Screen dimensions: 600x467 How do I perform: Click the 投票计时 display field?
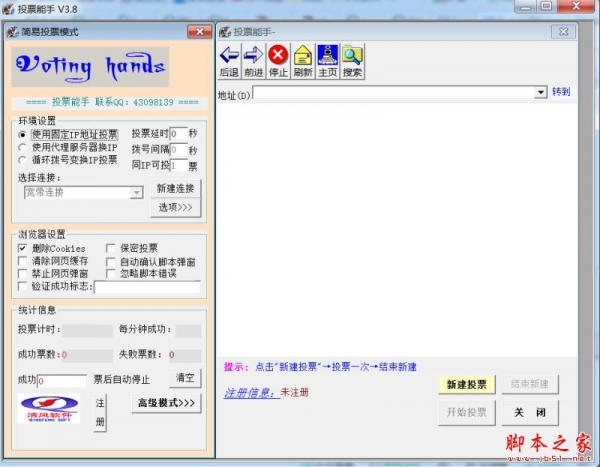point(88,331)
